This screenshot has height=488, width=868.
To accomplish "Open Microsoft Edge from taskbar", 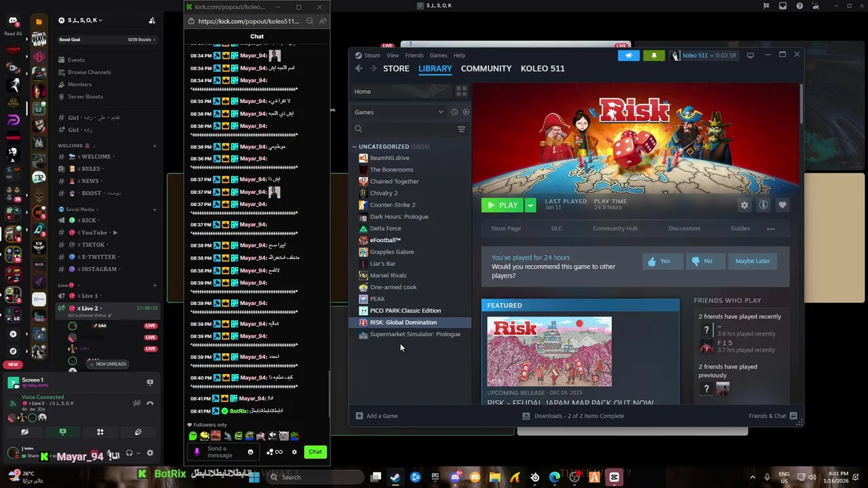I will (555, 477).
